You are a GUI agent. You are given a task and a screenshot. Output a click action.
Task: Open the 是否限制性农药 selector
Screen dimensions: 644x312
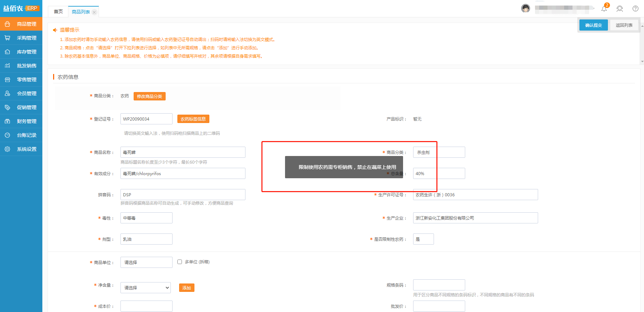[x=423, y=239]
